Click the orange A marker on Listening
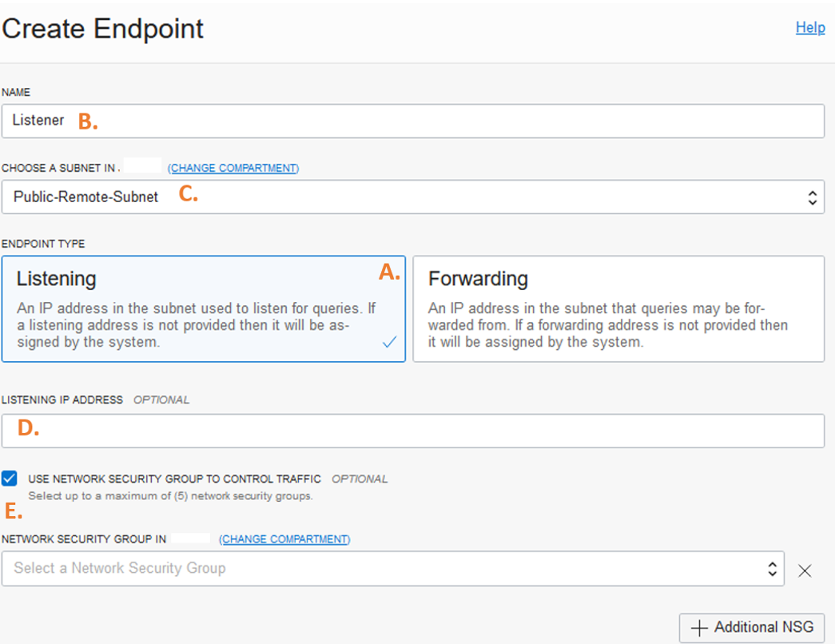 389,272
